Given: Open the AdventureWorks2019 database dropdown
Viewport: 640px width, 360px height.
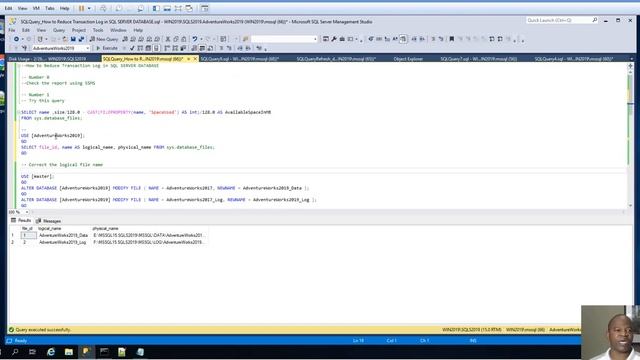Looking at the screenshot, I should pyautogui.click(x=87, y=48).
